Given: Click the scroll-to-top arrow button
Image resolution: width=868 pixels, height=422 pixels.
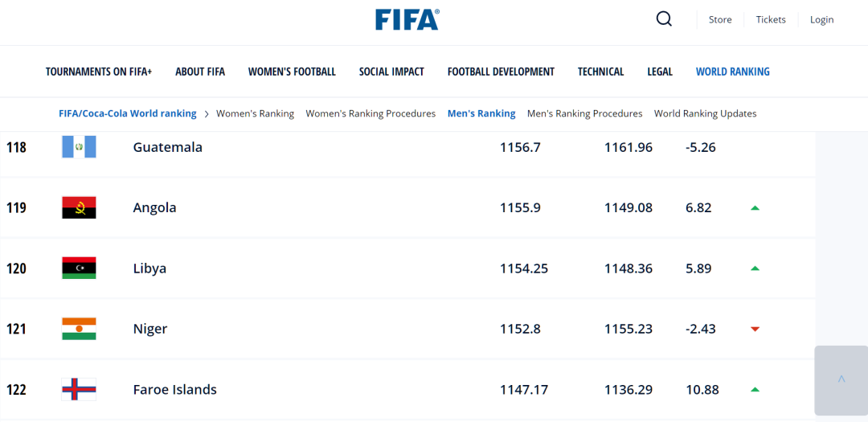Looking at the screenshot, I should pyautogui.click(x=841, y=380).
